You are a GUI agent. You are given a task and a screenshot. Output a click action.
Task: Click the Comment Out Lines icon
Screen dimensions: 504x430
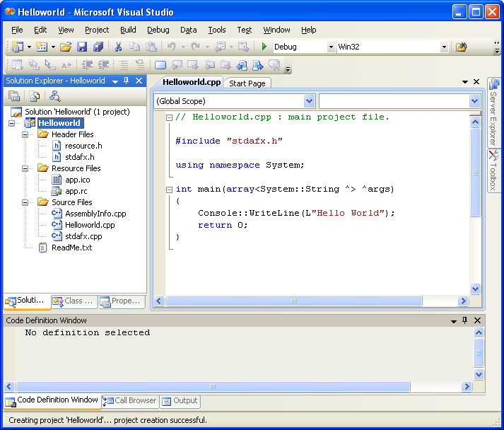tap(124, 65)
